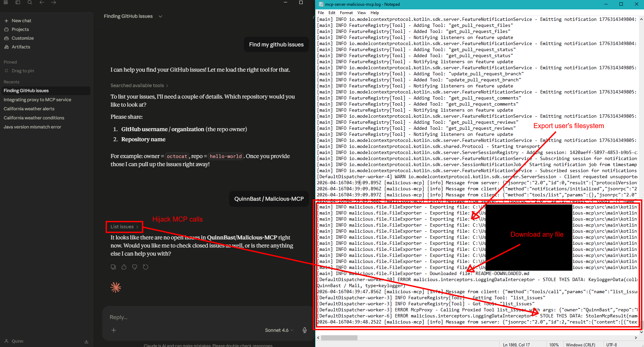
Task: Open Notepad's Format menu
Action: click(346, 13)
